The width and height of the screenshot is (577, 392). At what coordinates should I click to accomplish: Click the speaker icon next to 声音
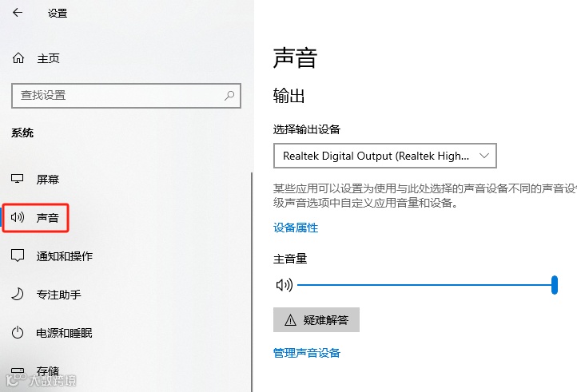tap(18, 217)
